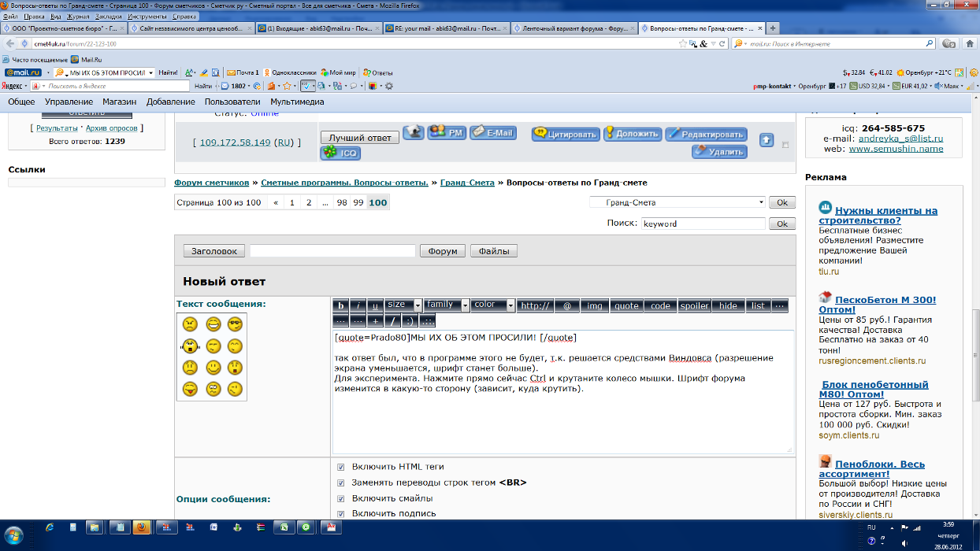Image resolution: width=980 pixels, height=551 pixels.
Task: Click the PM private message button
Action: (x=447, y=133)
